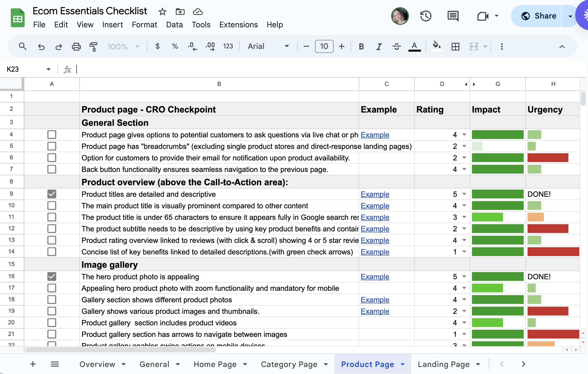This screenshot has width=588, height=374.
Task: Click the undo arrow icon
Action: click(41, 47)
